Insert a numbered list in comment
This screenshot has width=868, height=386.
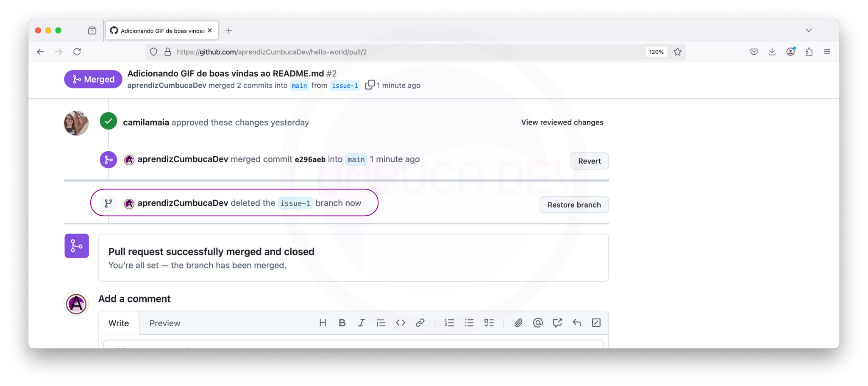[x=449, y=323]
